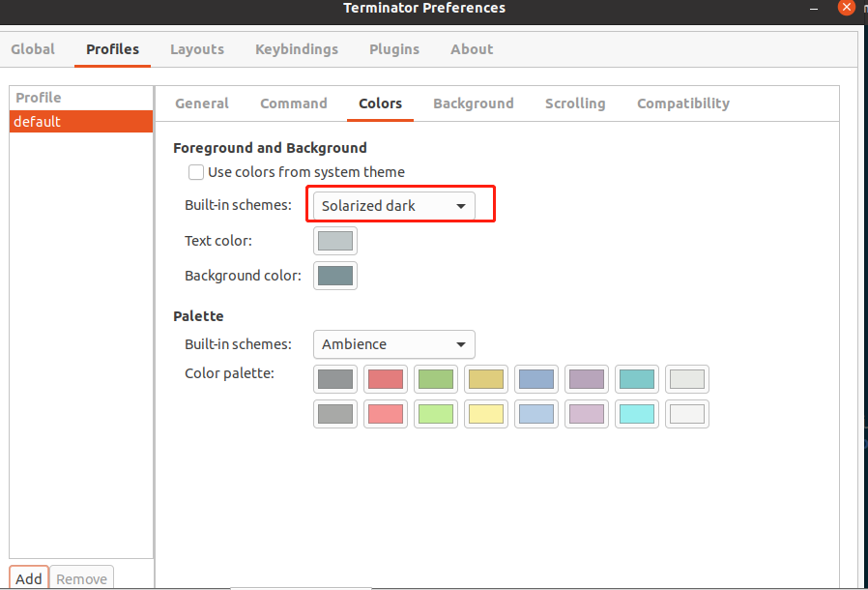Go to the Keybindings tab
The image size is (868, 590).
[x=297, y=49]
